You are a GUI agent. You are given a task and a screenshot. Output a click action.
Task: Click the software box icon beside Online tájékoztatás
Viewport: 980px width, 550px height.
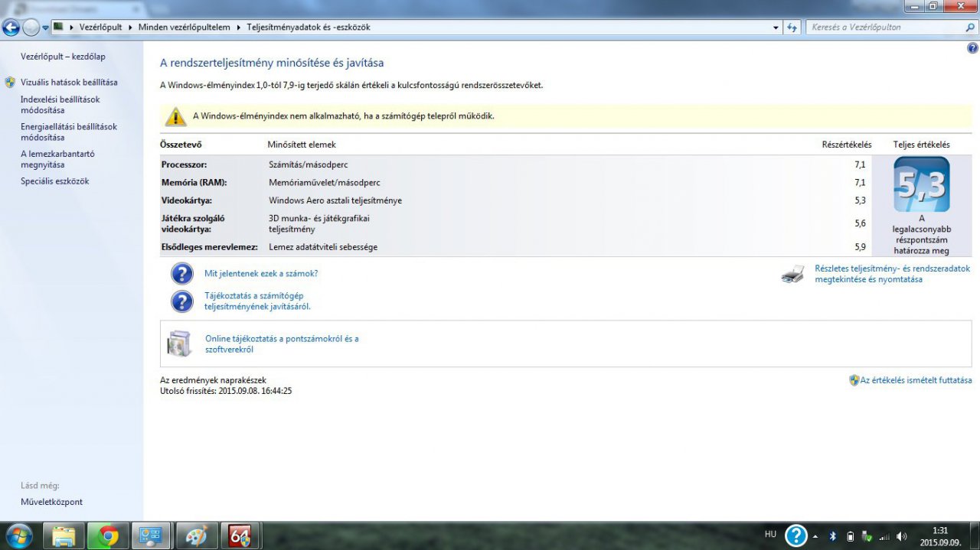point(179,344)
